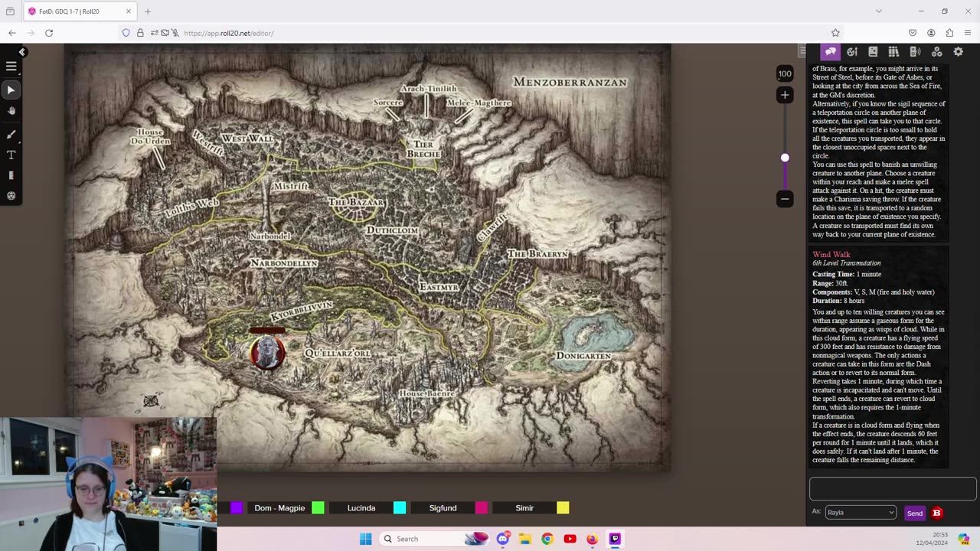
Task: Open the Jukebox tab
Action: click(x=914, y=52)
